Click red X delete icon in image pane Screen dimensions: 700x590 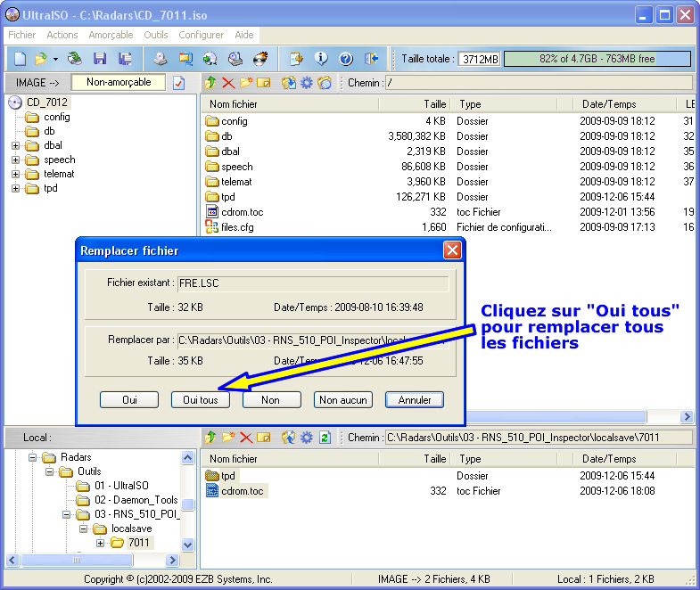(228, 83)
